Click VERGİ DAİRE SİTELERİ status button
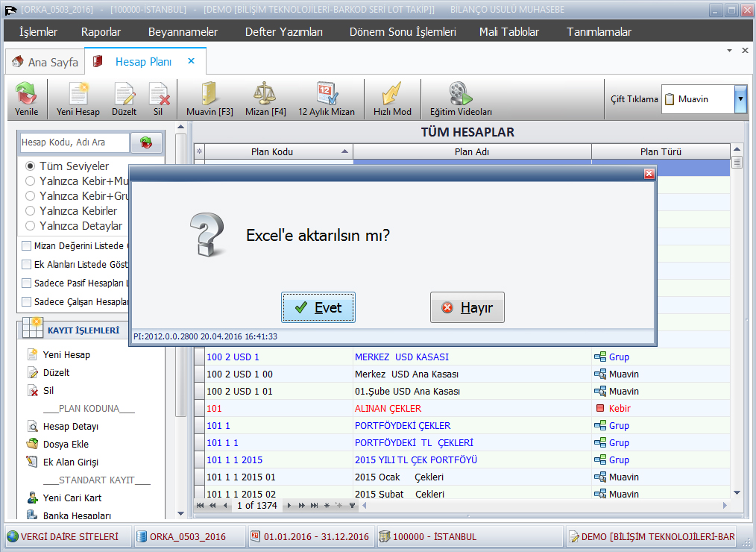 tap(68, 536)
